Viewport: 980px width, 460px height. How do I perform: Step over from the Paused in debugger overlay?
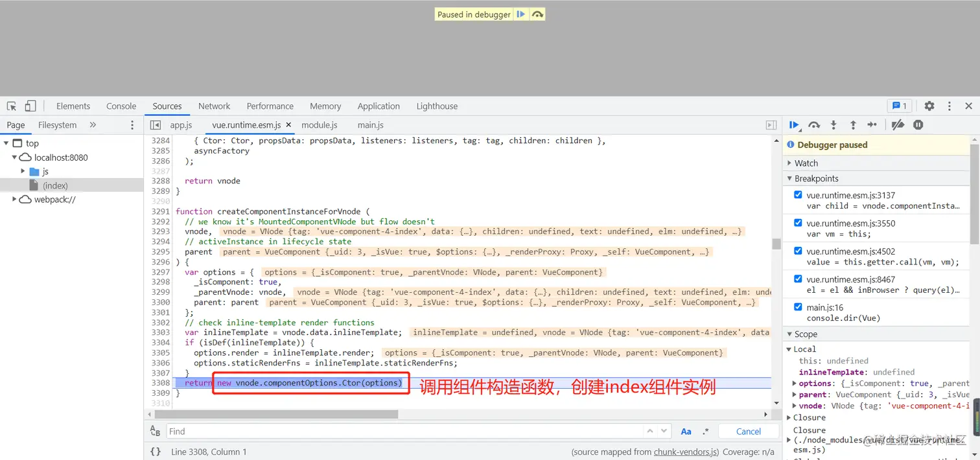click(537, 14)
